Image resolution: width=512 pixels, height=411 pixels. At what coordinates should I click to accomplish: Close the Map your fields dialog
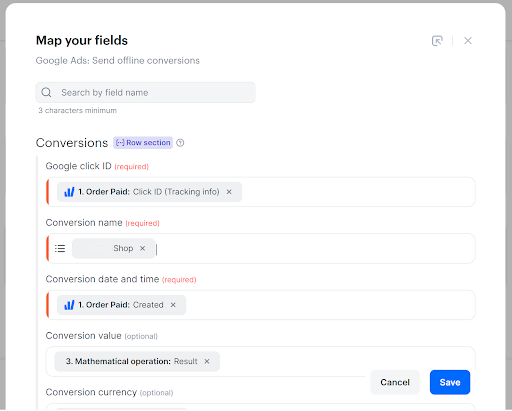pyautogui.click(x=468, y=41)
